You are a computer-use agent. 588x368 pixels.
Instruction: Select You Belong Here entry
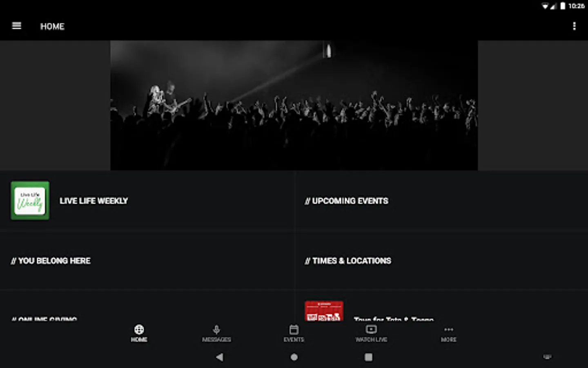[x=147, y=260]
